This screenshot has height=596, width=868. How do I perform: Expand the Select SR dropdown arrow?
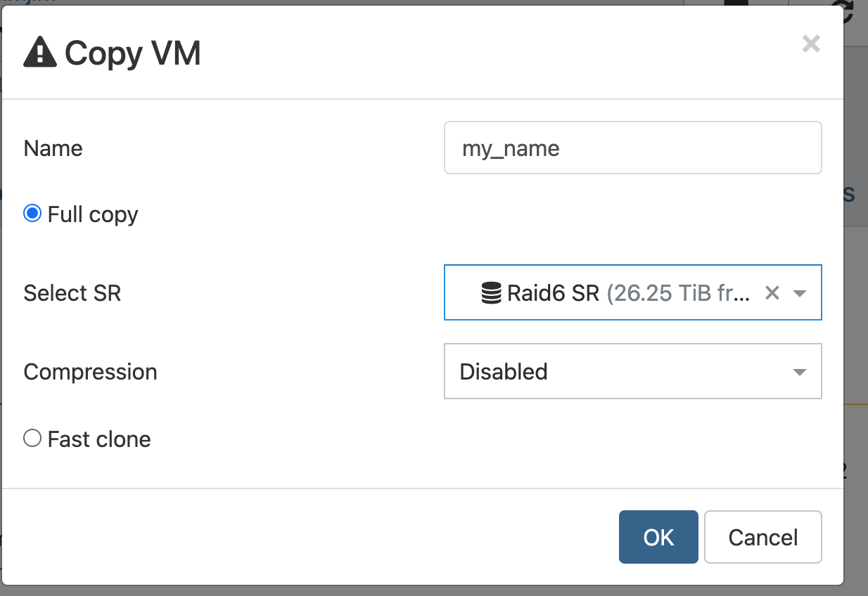tap(800, 293)
